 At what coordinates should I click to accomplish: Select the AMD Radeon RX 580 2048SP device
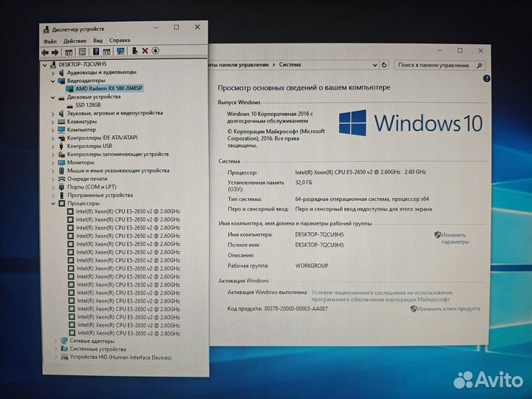tap(105, 89)
